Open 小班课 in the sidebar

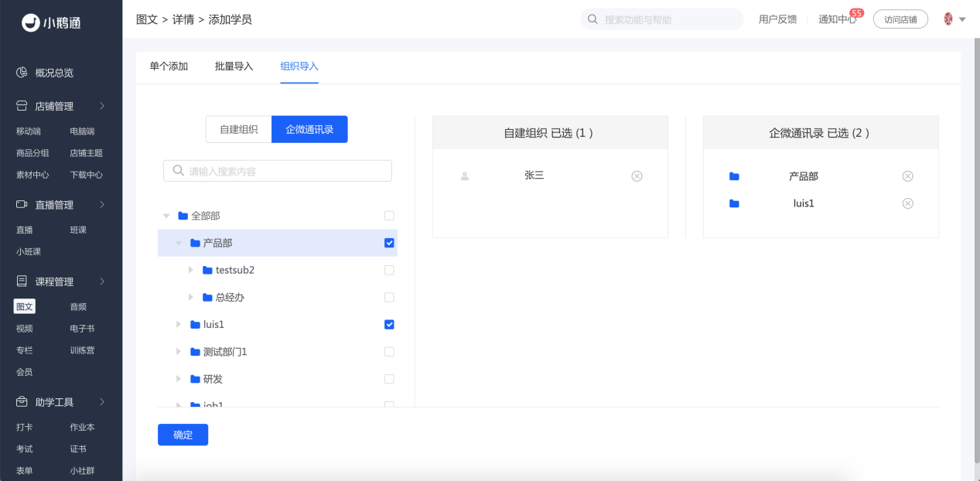coord(29,251)
